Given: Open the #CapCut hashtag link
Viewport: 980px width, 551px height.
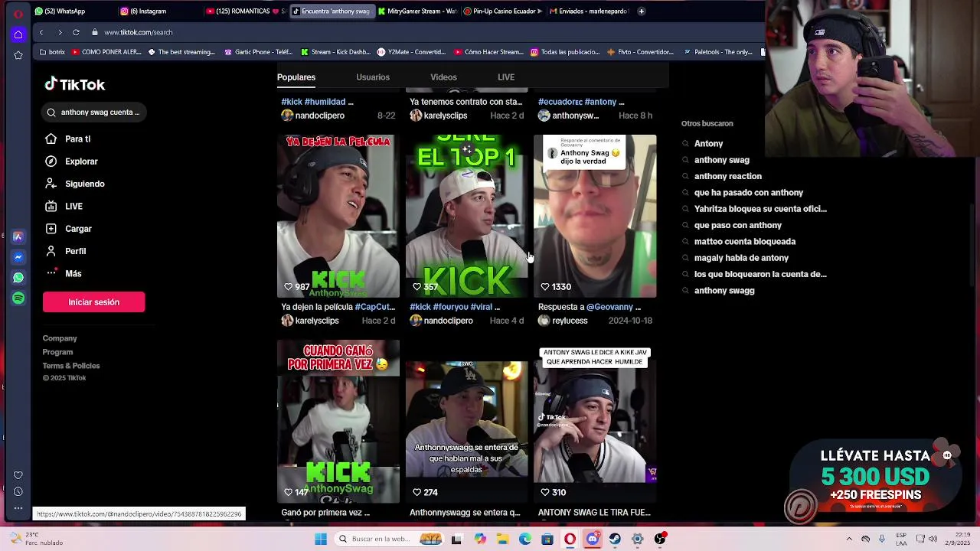Looking at the screenshot, I should point(374,307).
